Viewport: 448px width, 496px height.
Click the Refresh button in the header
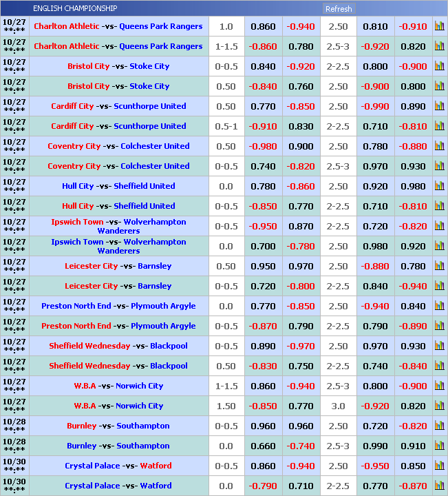coord(339,9)
